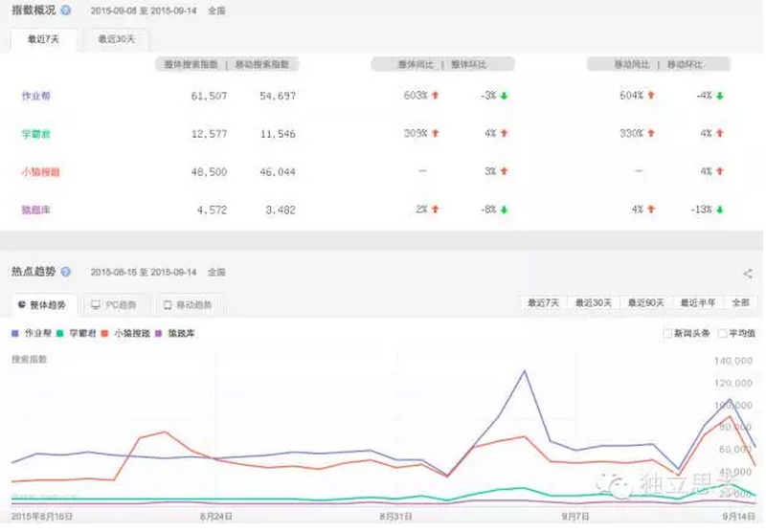The height and width of the screenshot is (532, 766).
Task: Click the pie icon on 整体趋势 tab
Action: click(23, 304)
